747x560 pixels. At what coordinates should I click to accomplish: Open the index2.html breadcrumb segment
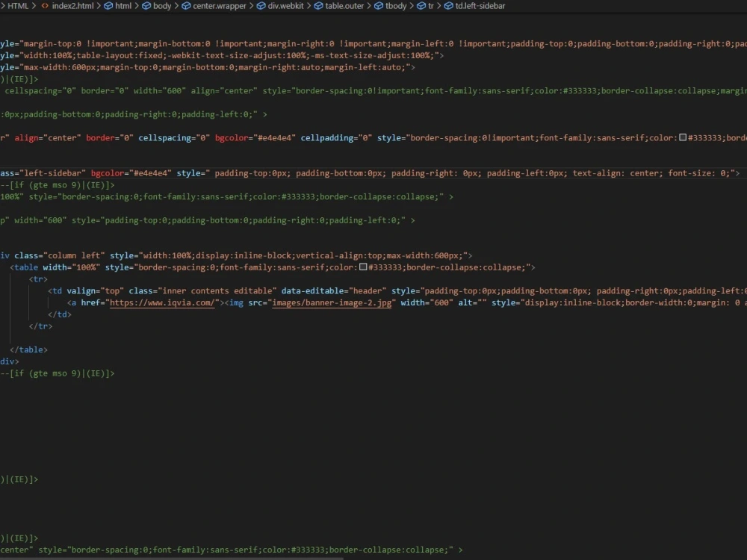point(73,6)
